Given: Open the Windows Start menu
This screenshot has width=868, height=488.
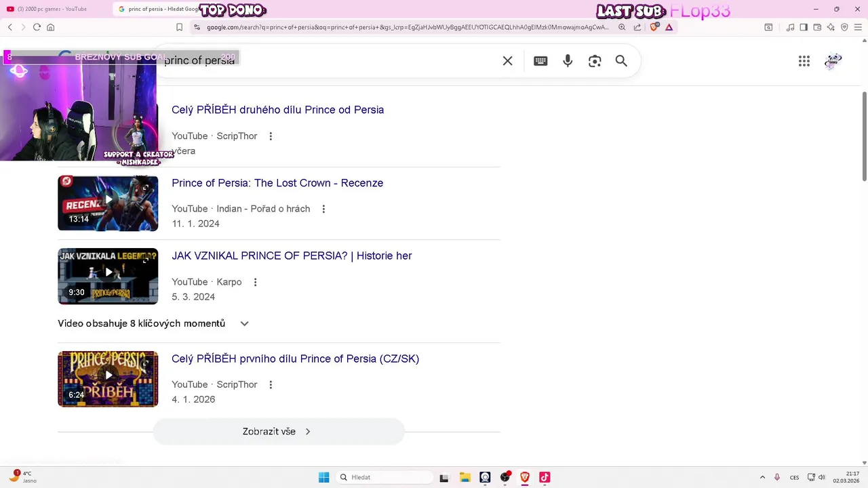Looking at the screenshot, I should pos(324,477).
